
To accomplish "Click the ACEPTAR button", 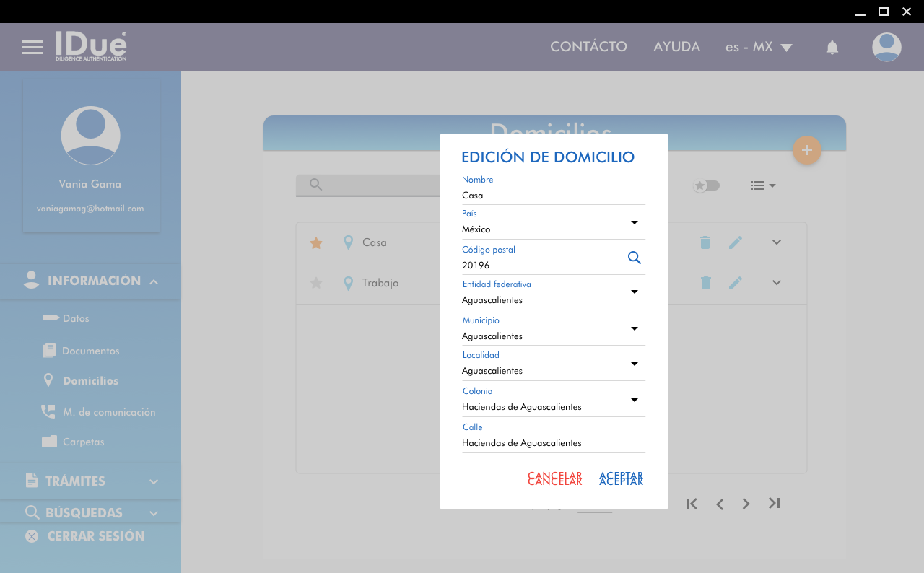I will click(621, 478).
